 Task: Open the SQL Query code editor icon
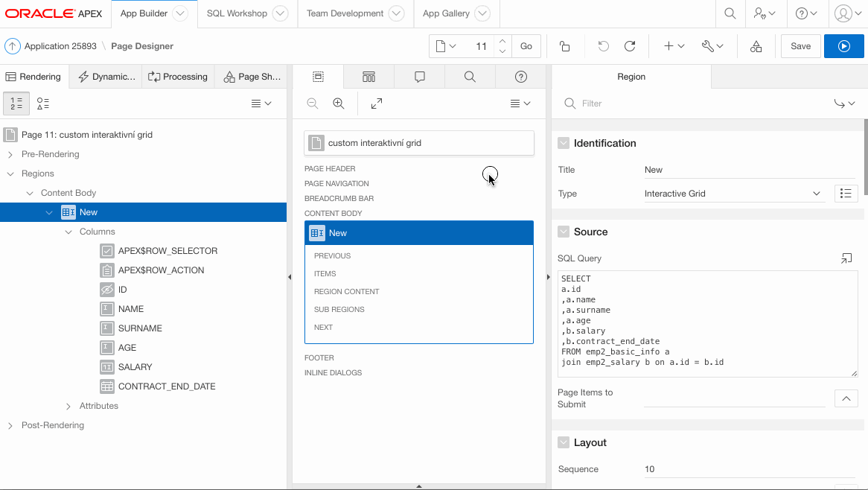click(846, 258)
